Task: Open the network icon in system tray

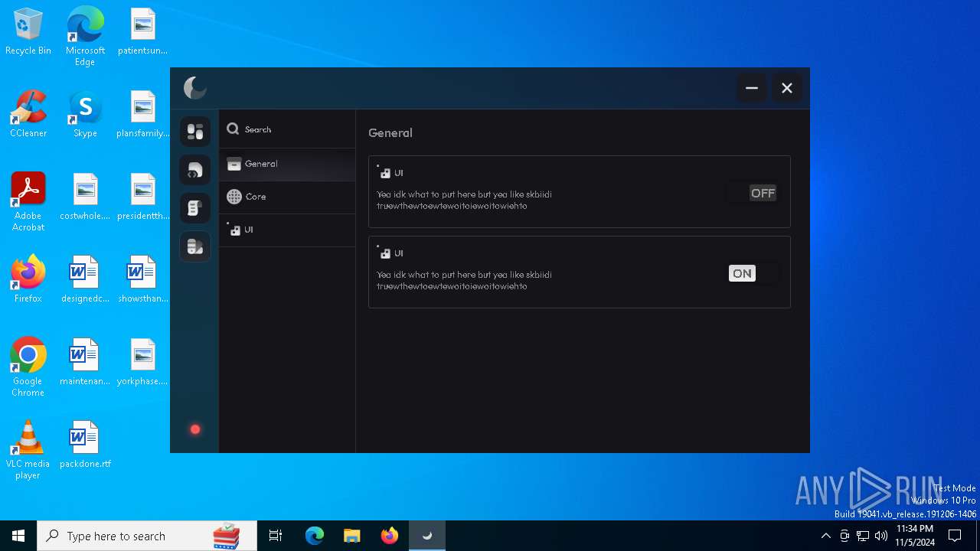Action: point(863,536)
